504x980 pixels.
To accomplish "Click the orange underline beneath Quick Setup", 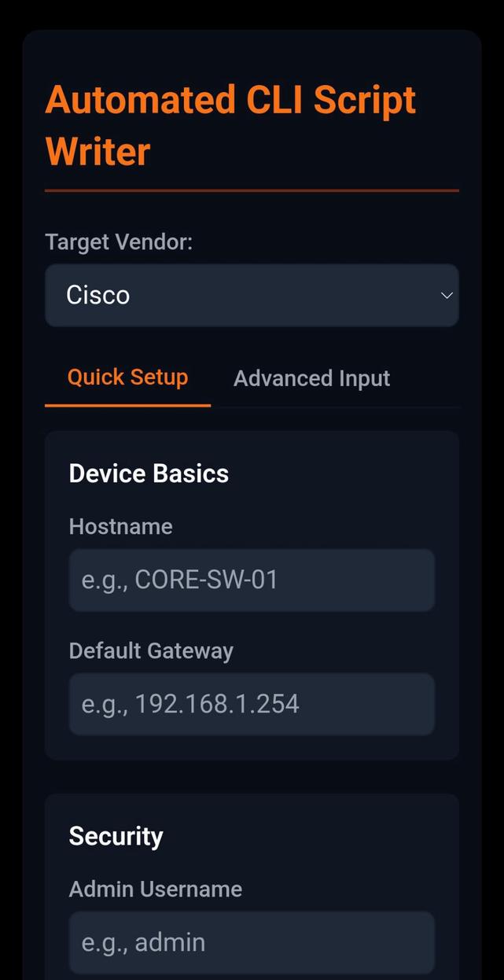I will pyautogui.click(x=127, y=404).
